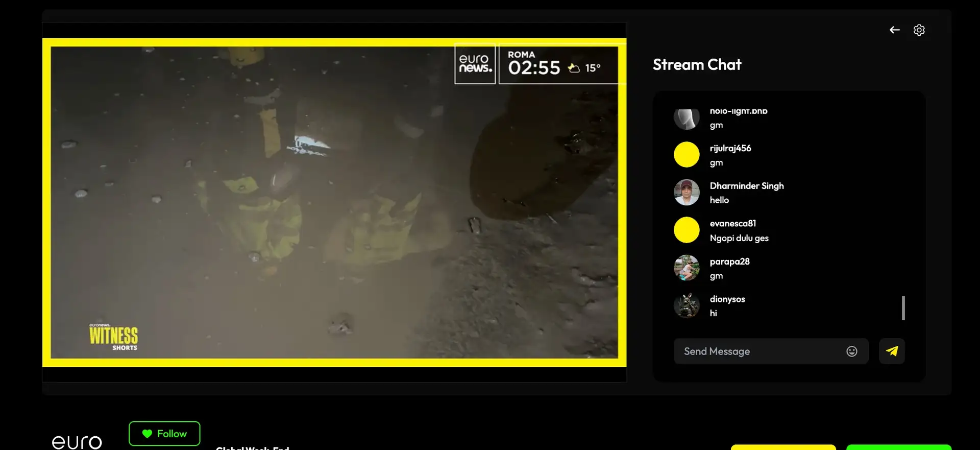Click the euronews logo in video
Image resolution: width=980 pixels, height=450 pixels.
[475, 64]
